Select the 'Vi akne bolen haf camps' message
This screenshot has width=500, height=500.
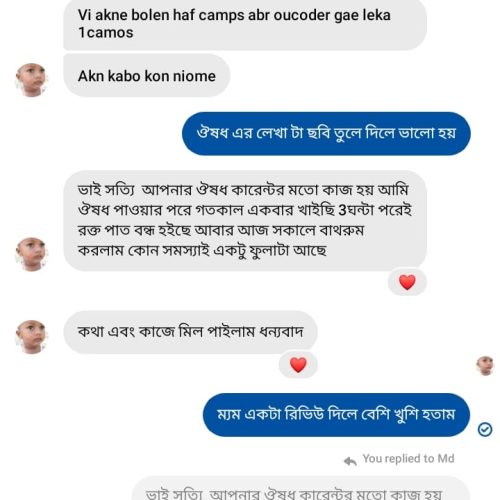245,24
